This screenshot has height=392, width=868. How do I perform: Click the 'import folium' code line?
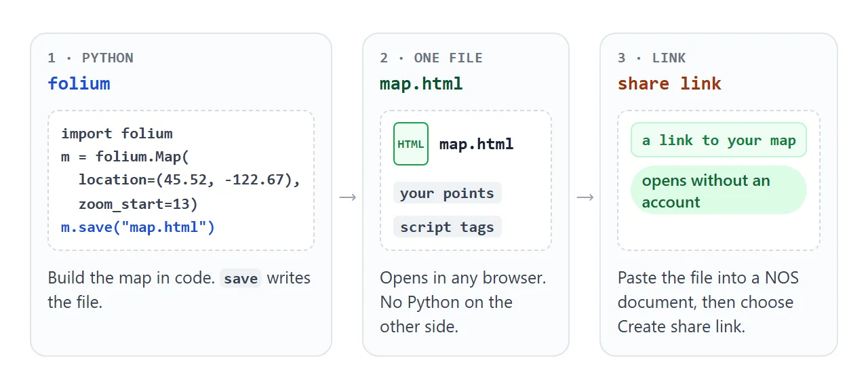coord(117,133)
